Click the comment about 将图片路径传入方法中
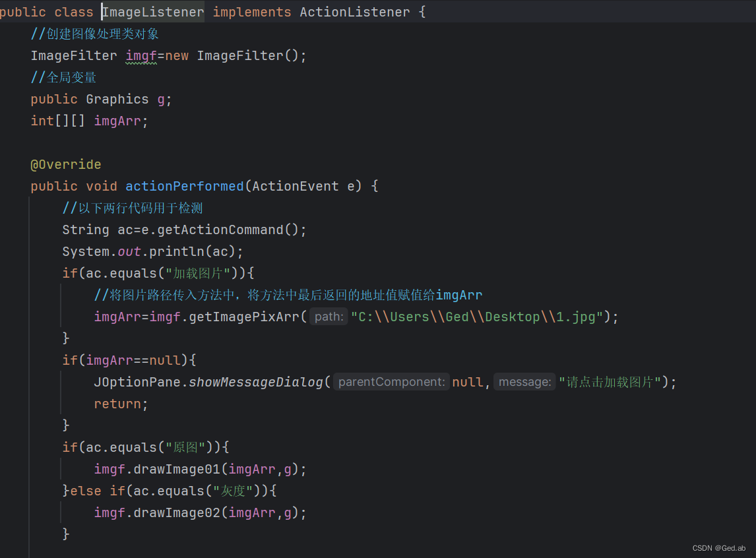This screenshot has width=756, height=558. coord(288,295)
